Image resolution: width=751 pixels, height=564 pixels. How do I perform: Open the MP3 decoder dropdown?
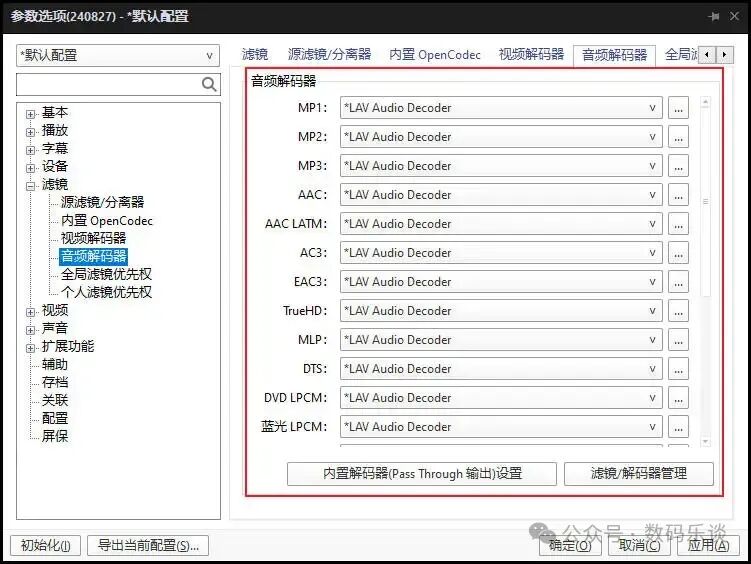501,166
